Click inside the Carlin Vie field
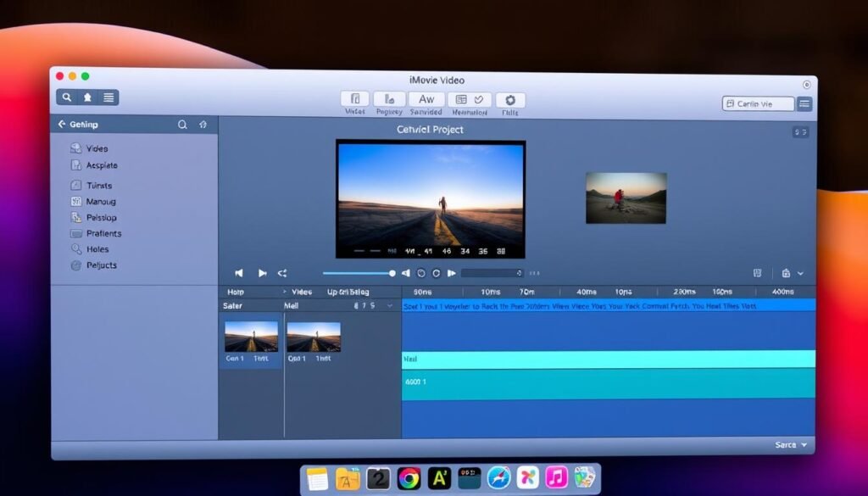Image resolution: width=868 pixels, height=496 pixels. click(758, 103)
